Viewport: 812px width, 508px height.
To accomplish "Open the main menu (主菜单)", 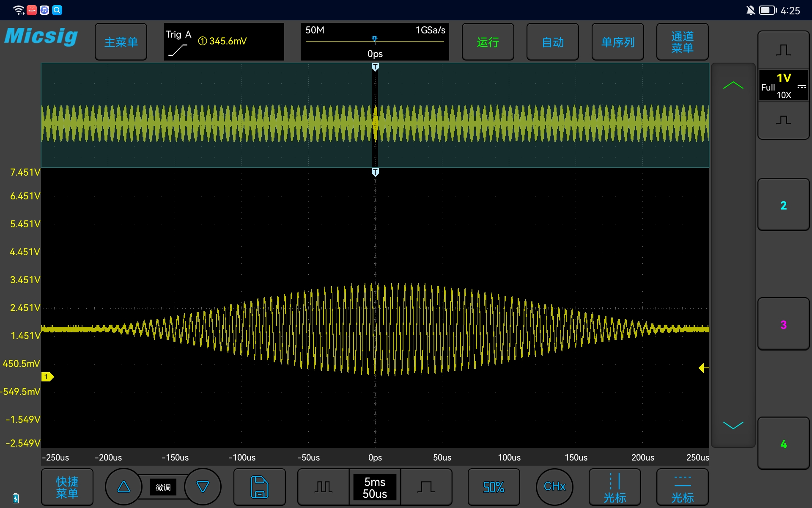I will point(121,42).
